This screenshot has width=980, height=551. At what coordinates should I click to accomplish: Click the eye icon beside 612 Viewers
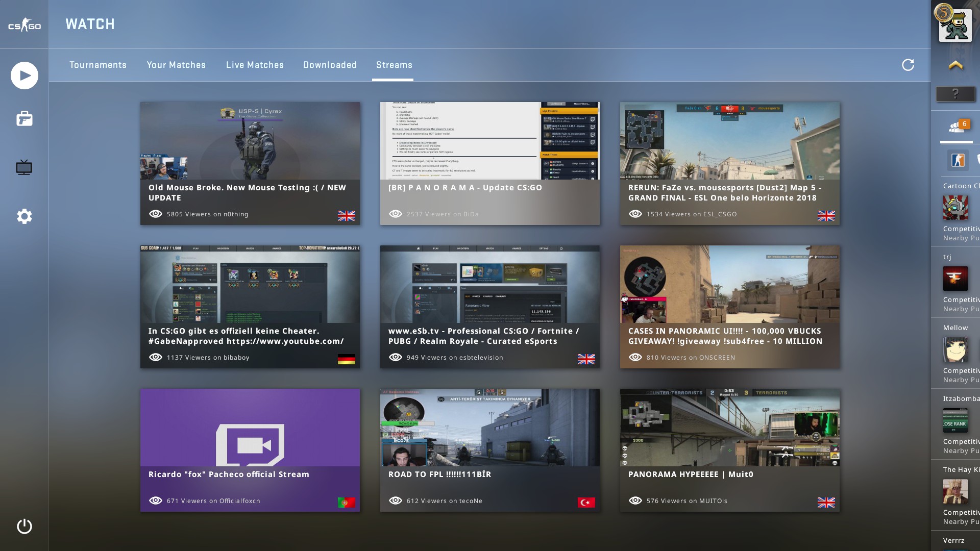(x=396, y=500)
